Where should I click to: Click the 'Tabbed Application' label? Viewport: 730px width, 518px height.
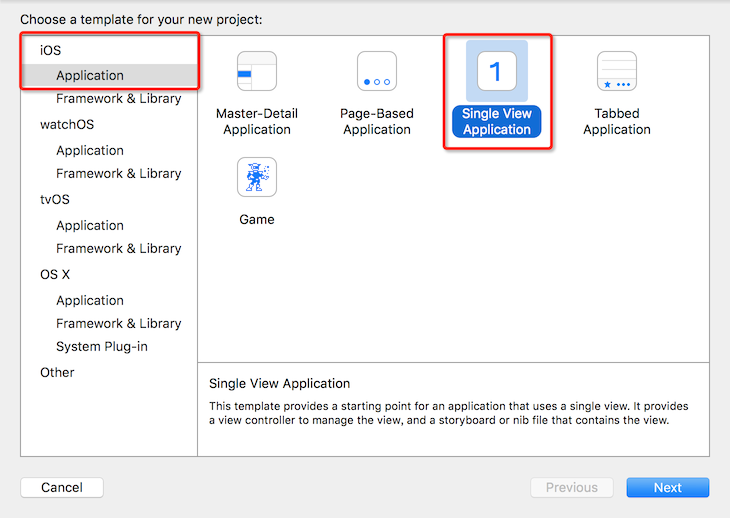617,121
